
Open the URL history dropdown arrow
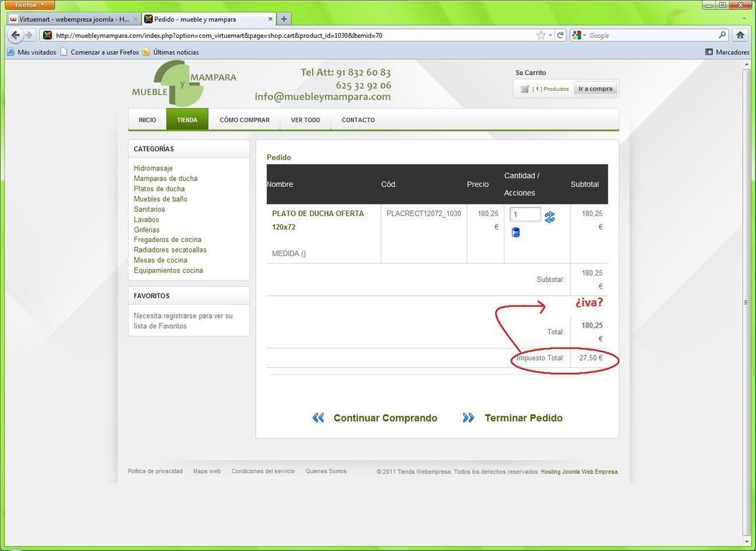(x=550, y=35)
